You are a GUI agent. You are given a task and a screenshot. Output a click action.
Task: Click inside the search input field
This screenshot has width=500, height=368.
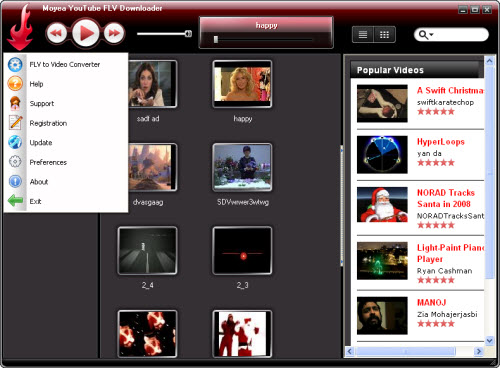point(460,34)
